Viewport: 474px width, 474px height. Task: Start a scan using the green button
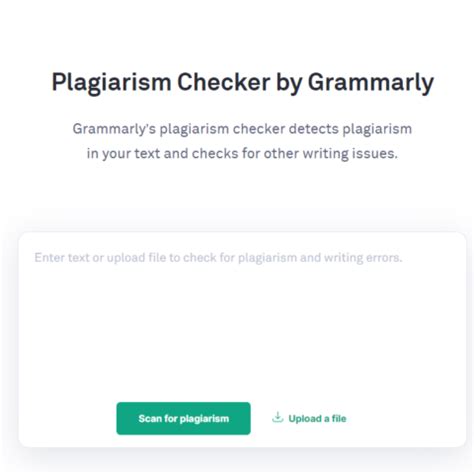pyautogui.click(x=183, y=418)
